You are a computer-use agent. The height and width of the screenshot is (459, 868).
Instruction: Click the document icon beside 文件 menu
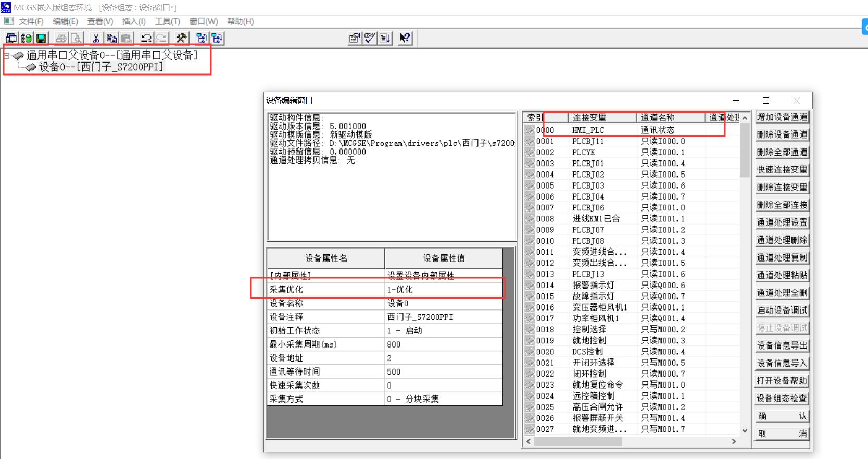pos(9,21)
